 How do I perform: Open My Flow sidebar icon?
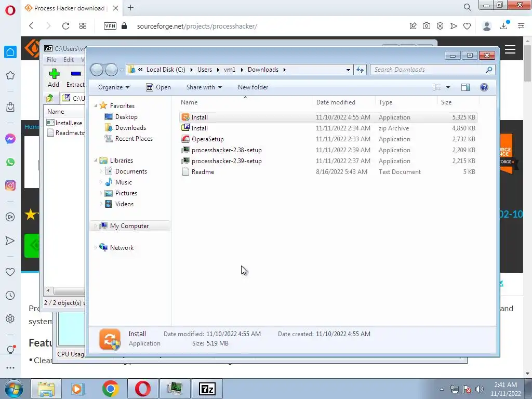coord(10,241)
